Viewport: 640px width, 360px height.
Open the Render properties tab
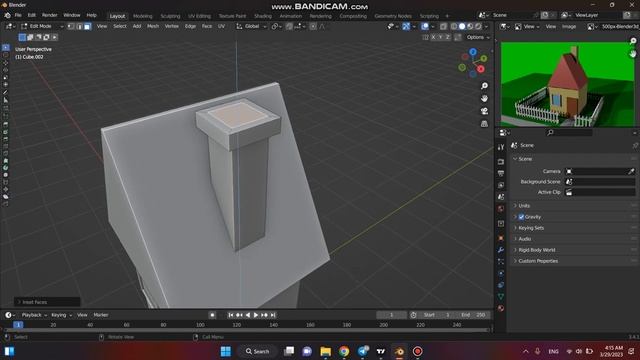(501, 162)
